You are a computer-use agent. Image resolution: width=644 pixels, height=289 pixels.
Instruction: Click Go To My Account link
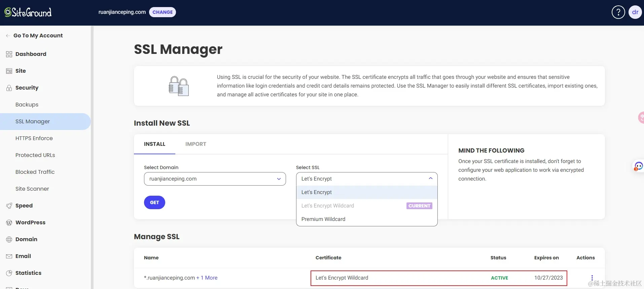click(x=38, y=36)
